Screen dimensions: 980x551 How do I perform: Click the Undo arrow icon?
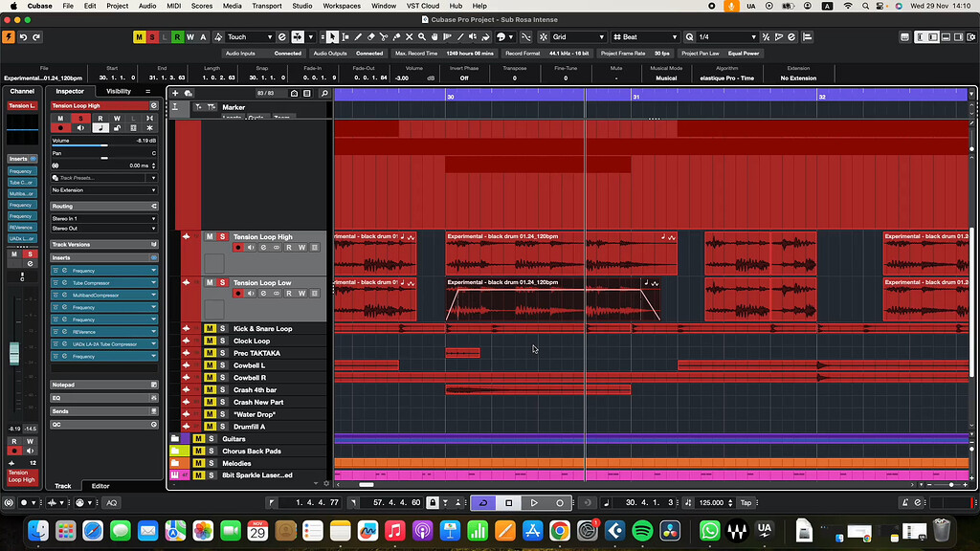click(23, 37)
